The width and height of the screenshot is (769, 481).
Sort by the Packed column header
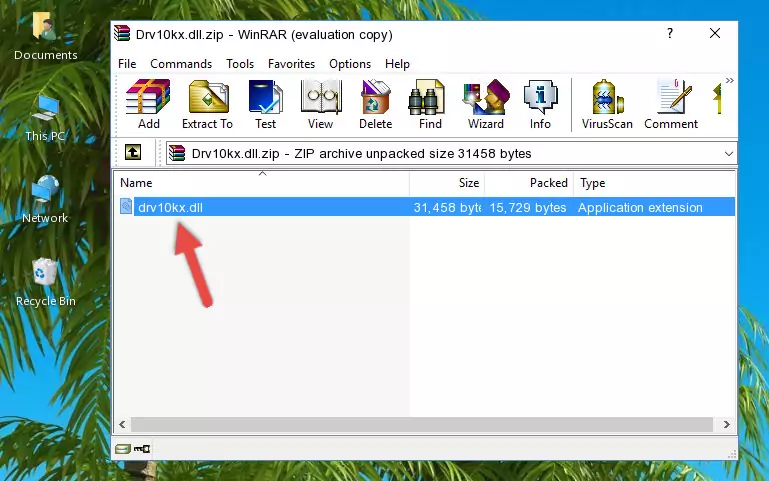[529, 183]
